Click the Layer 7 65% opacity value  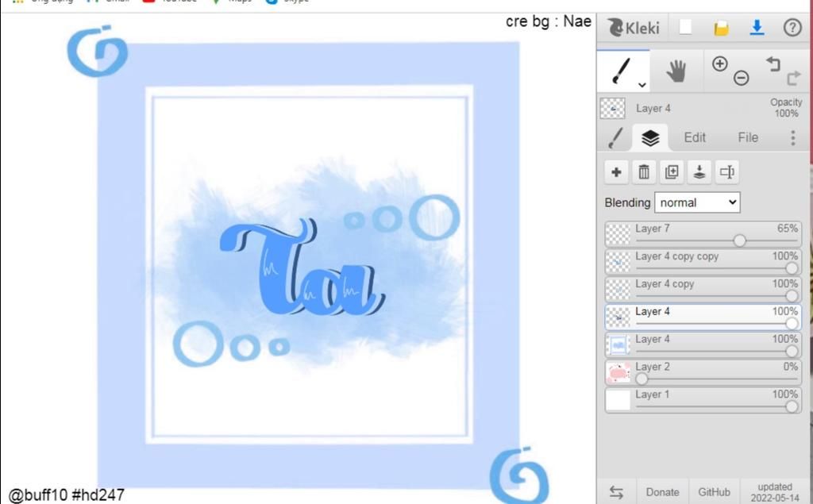787,229
